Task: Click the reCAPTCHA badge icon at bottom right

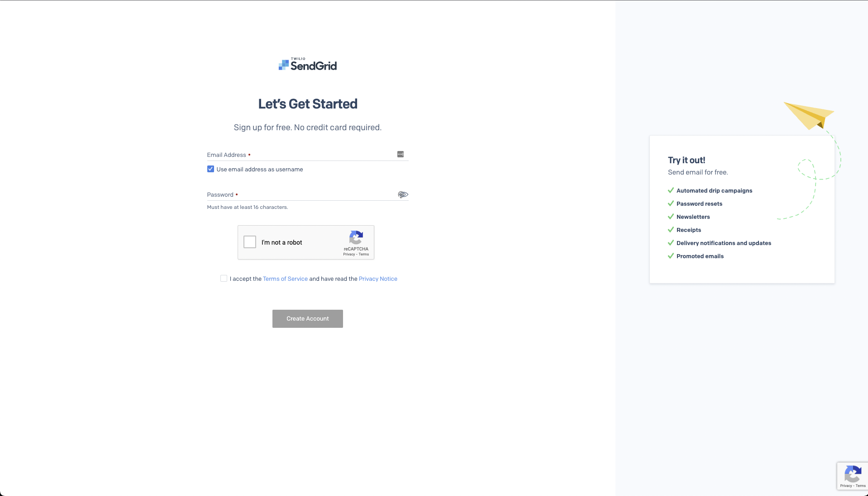Action: (853, 475)
